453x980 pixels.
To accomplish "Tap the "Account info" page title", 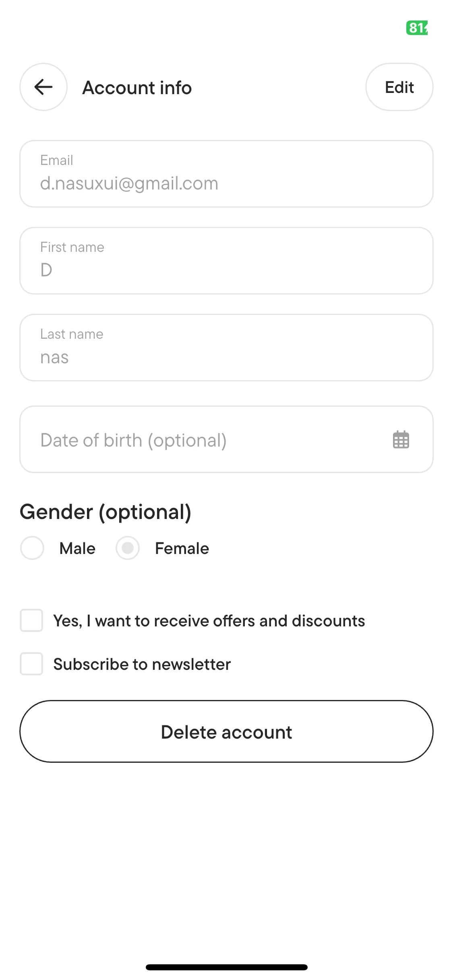I will [x=137, y=88].
